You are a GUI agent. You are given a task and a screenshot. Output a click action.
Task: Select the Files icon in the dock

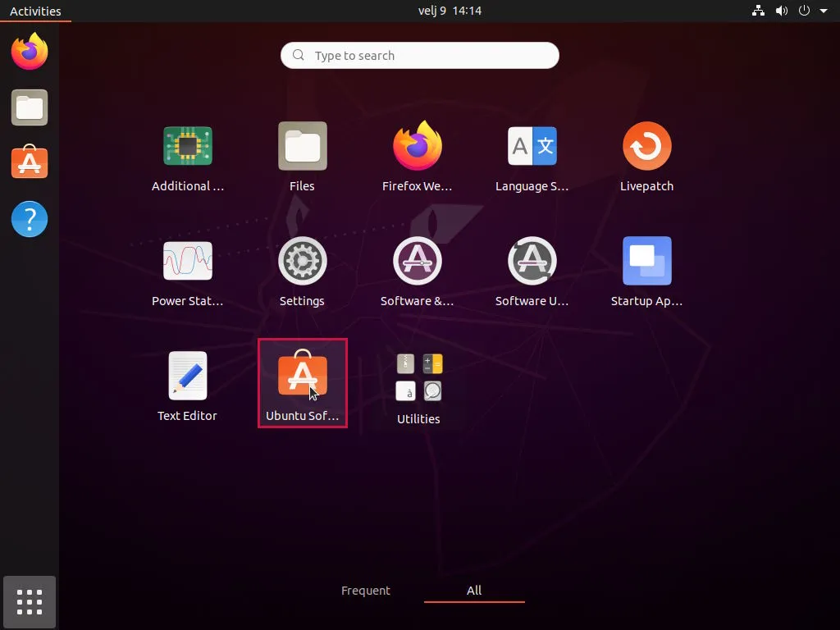(29, 107)
